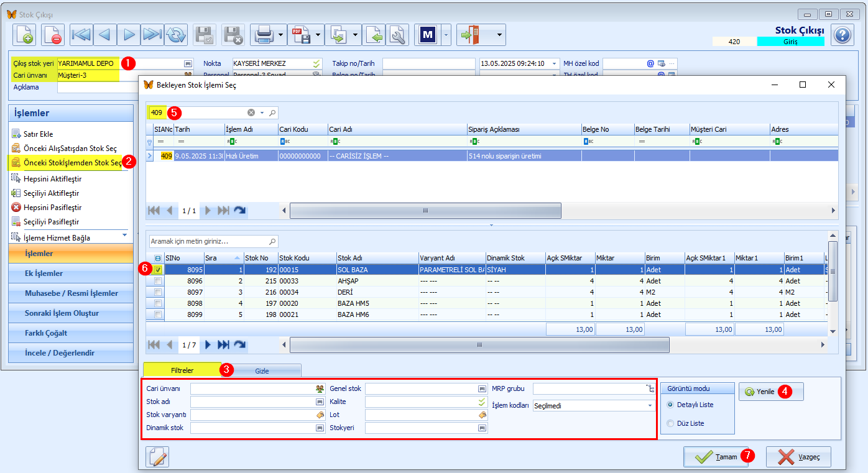Viewport: 868px width, 473px height.
Task: Go to first record in toolbar
Action: pos(81,35)
